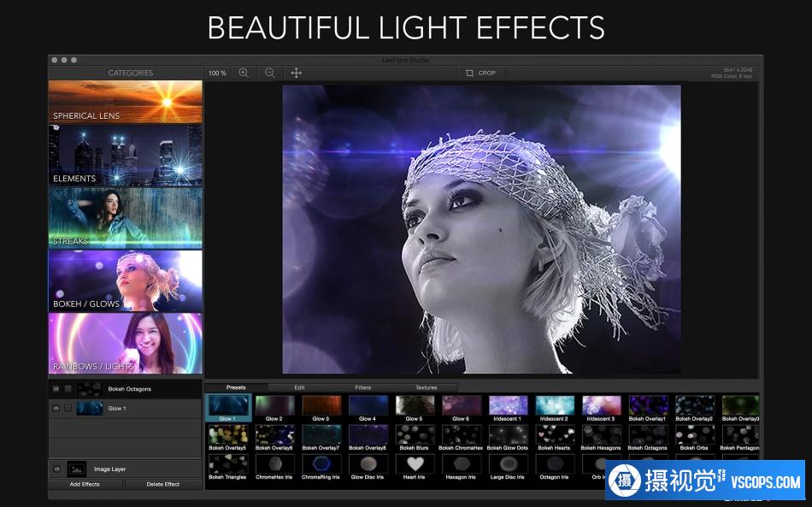Select the Bokeh Overlay5 preset

coord(228,438)
